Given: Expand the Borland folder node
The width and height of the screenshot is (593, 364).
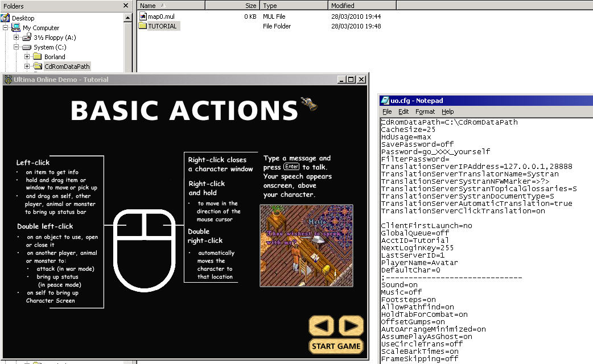Looking at the screenshot, I should click(27, 57).
